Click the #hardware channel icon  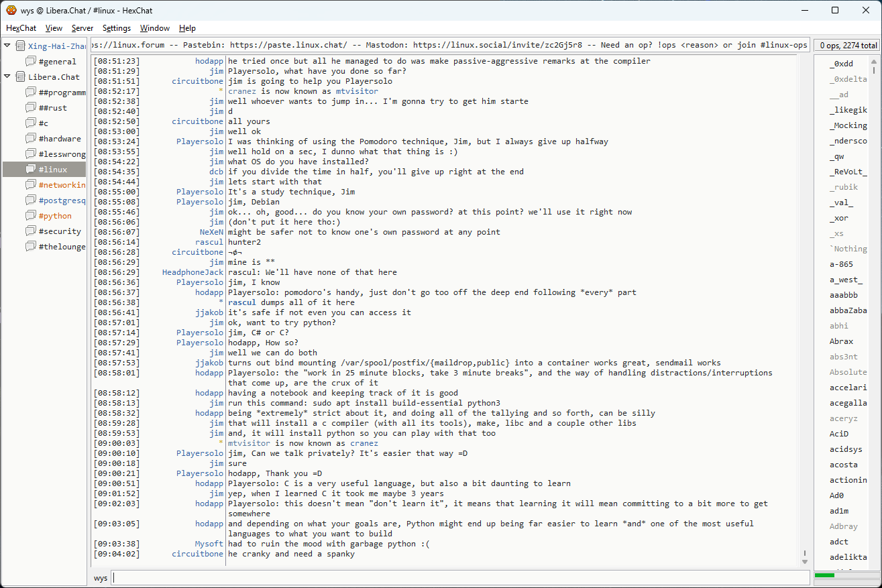(x=31, y=139)
